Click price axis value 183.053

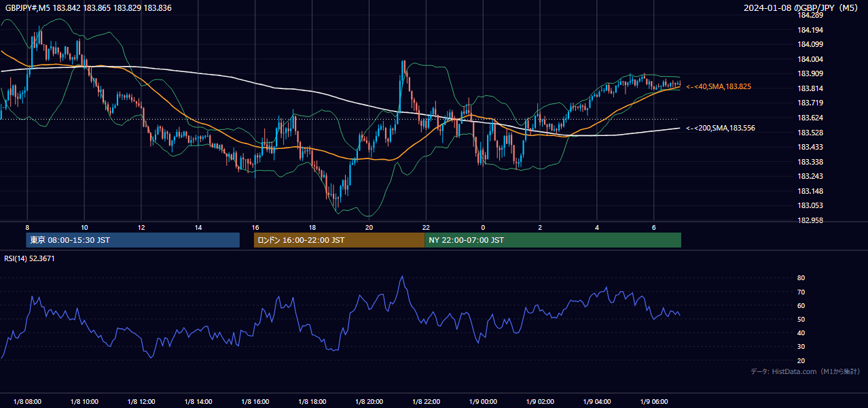[810, 205]
